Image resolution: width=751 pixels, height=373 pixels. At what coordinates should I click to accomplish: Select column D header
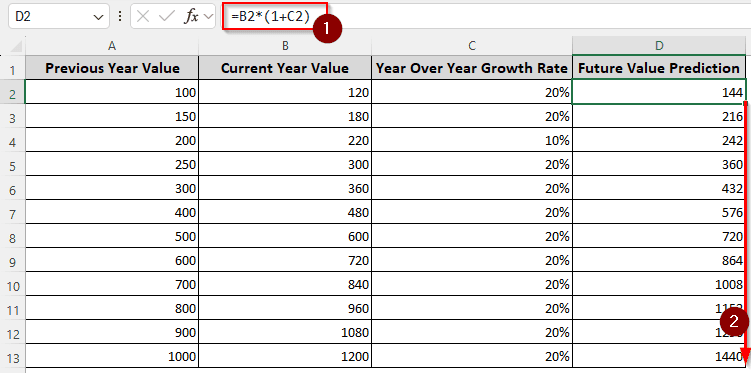point(659,45)
